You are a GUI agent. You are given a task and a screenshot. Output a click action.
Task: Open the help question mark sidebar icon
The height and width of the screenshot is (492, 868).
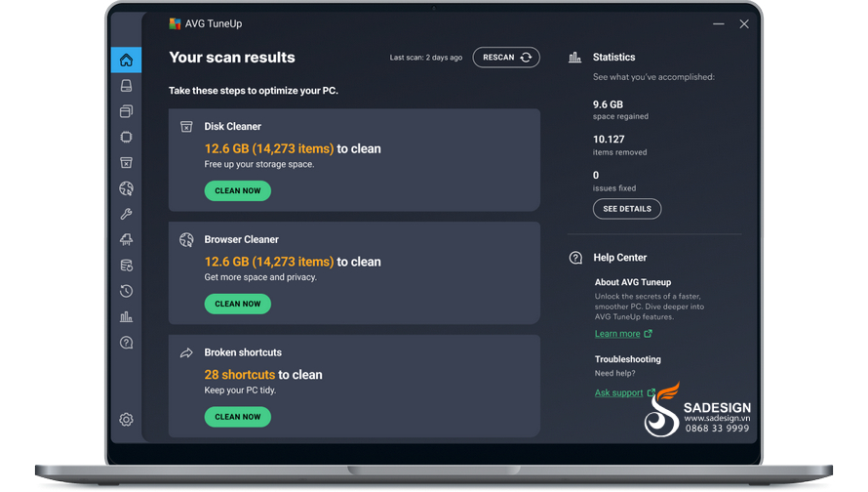[126, 343]
